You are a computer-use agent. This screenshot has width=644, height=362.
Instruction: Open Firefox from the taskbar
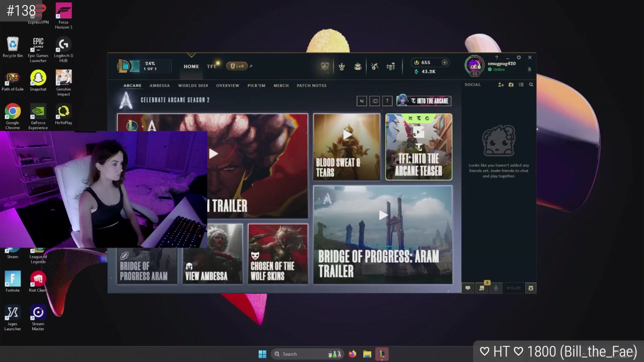pos(352,354)
